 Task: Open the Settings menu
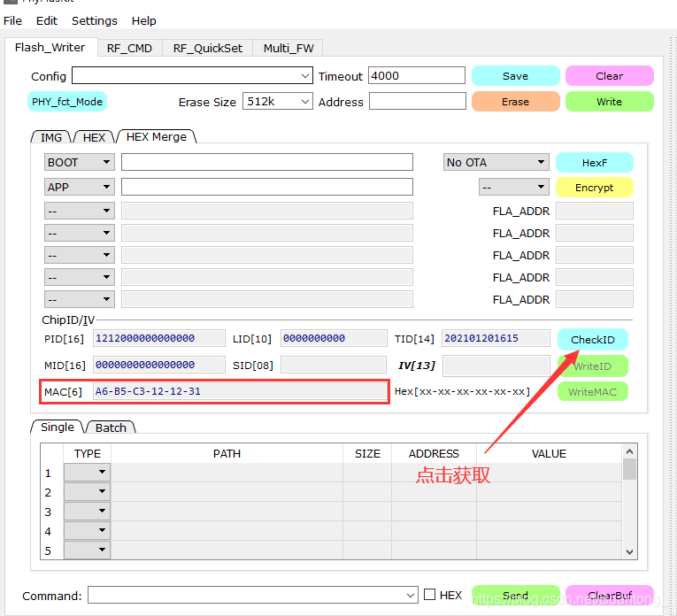point(94,20)
